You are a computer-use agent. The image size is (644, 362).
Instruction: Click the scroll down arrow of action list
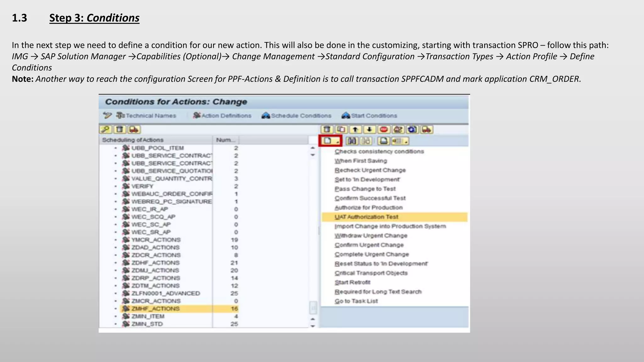click(x=313, y=326)
